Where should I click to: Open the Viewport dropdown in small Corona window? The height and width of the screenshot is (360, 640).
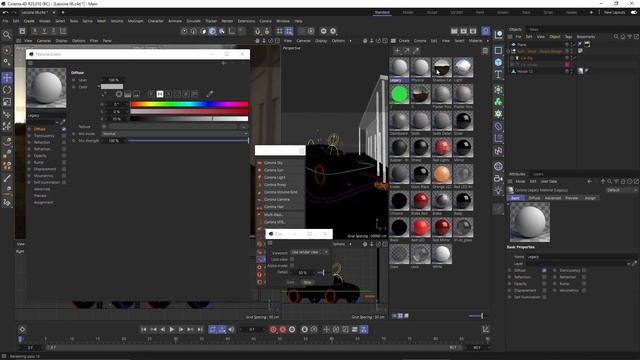pos(309,252)
